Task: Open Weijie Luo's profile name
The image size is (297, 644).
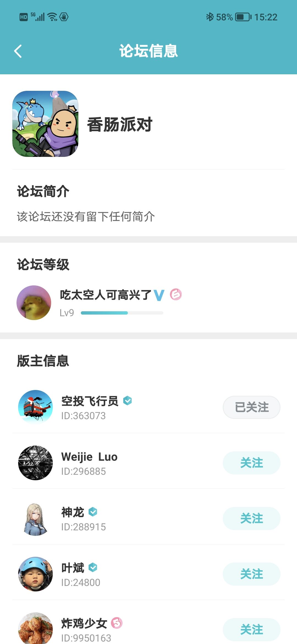Action: 89,457
